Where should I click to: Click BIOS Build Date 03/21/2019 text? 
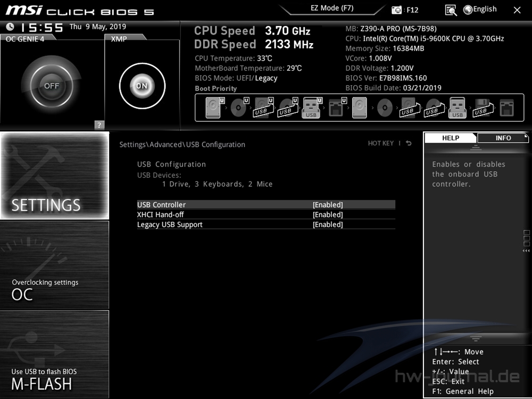click(393, 88)
